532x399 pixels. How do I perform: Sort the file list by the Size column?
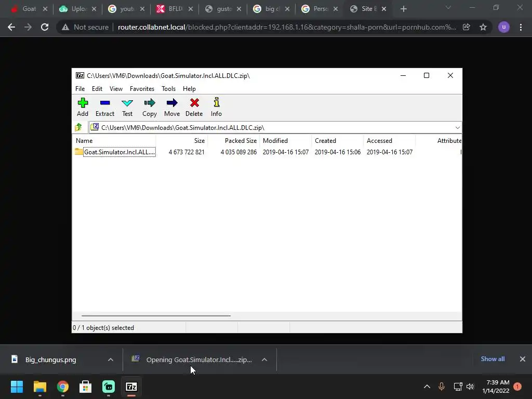click(x=182, y=140)
